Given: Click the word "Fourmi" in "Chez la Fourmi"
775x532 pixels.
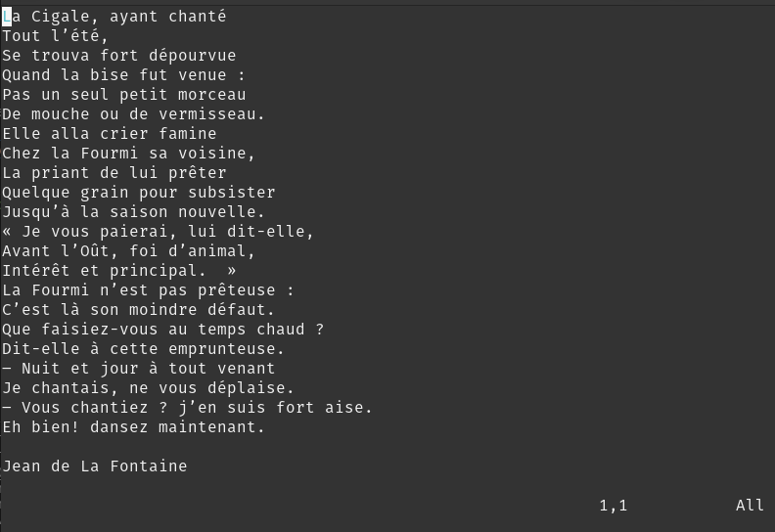Looking at the screenshot, I should pos(109,154).
